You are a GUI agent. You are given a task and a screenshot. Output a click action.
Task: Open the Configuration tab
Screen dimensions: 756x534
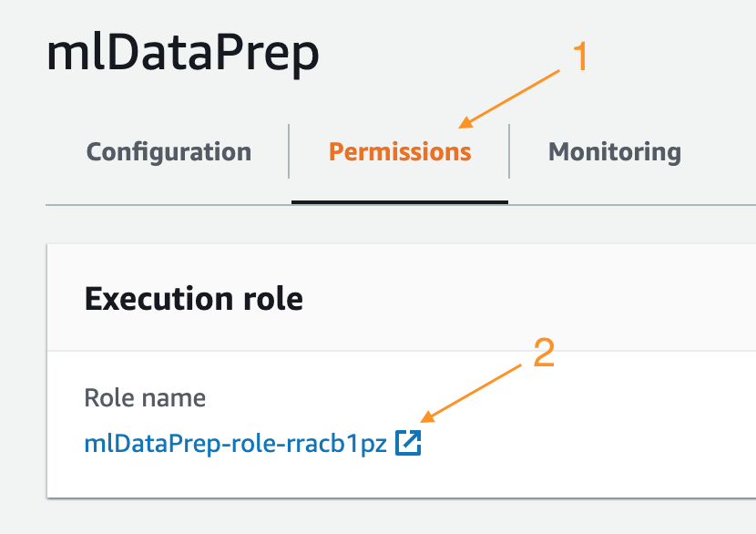tap(169, 152)
